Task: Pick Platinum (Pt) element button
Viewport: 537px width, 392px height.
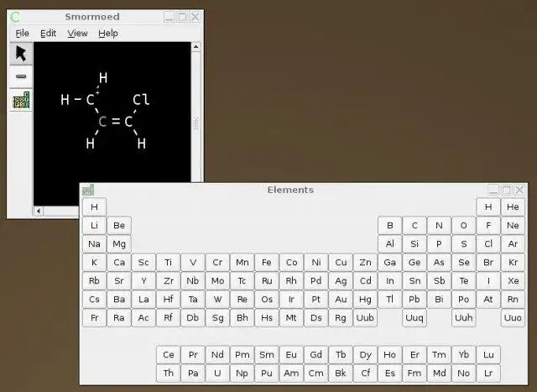Action: (315, 300)
